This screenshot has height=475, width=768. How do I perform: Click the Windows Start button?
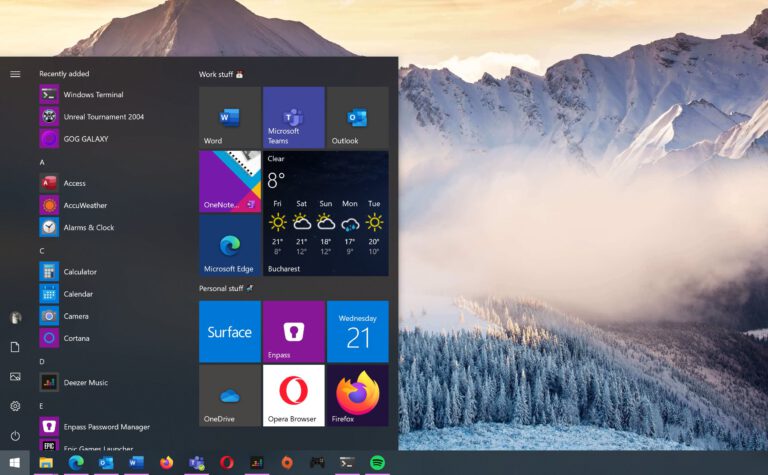coord(15,463)
